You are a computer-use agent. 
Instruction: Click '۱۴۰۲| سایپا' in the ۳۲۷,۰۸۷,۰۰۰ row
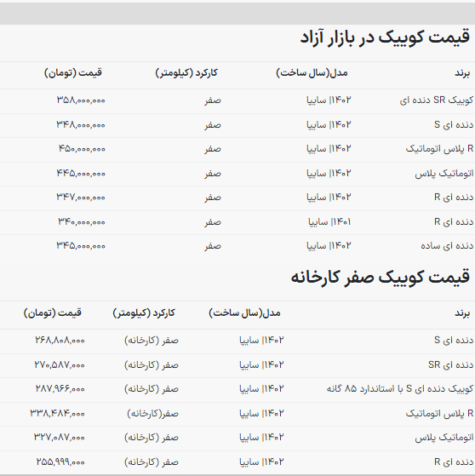click(261, 438)
